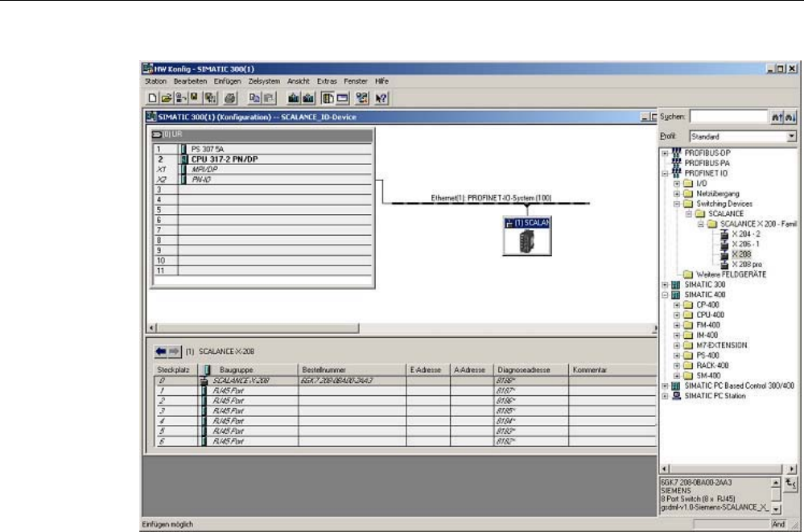Click the address overview window toolbar icon
The height and width of the screenshot is (532, 804).
tap(343, 98)
